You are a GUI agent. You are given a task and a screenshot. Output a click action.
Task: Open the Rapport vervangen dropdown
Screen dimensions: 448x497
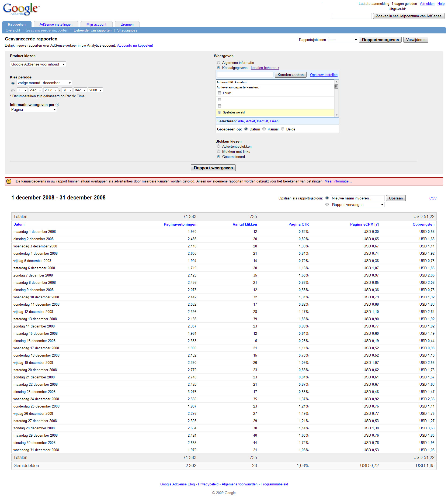357,205
